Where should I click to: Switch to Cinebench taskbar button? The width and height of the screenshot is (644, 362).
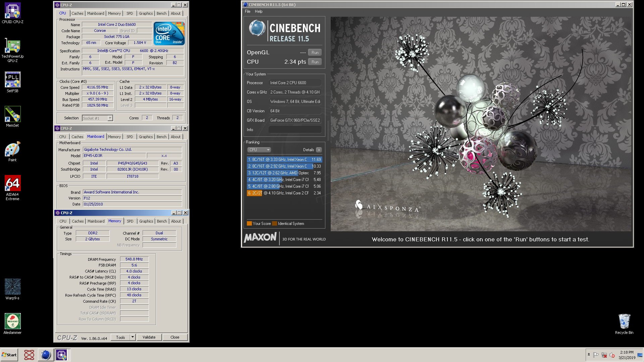(x=46, y=355)
